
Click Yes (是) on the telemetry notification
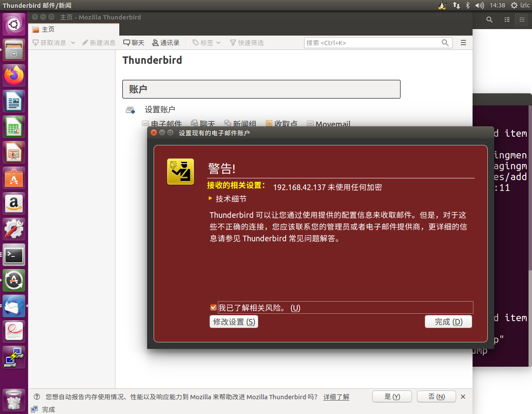(x=392, y=397)
